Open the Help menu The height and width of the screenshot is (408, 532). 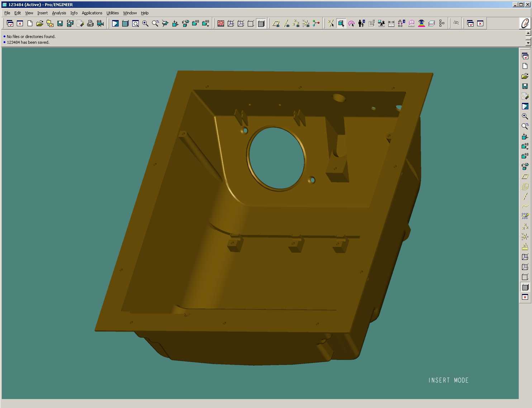point(144,13)
